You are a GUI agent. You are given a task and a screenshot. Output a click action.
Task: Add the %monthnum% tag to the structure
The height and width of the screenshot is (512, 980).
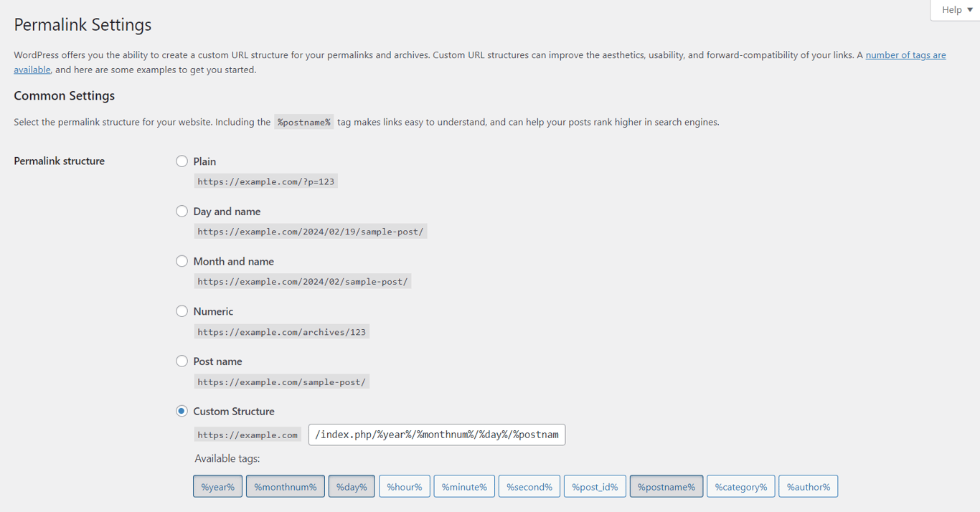coord(285,485)
